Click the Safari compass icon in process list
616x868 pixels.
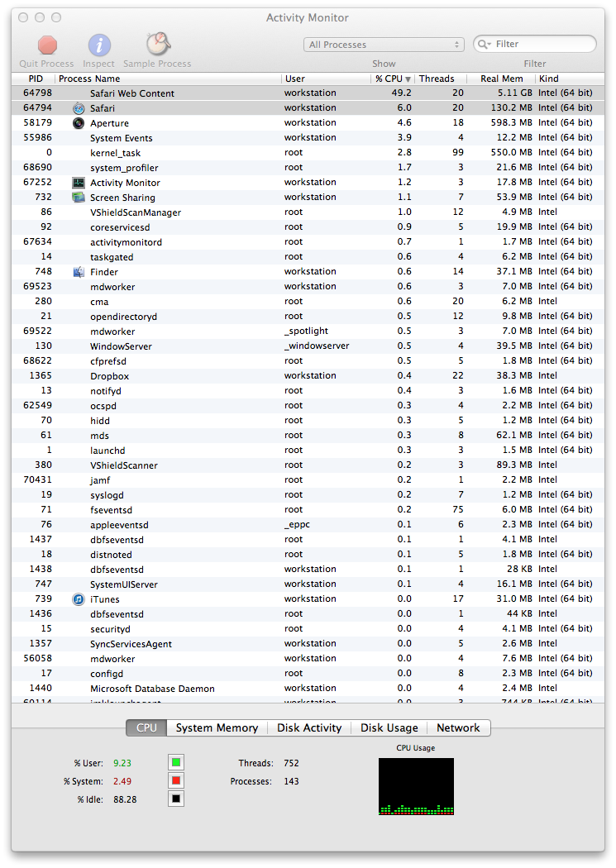click(79, 108)
